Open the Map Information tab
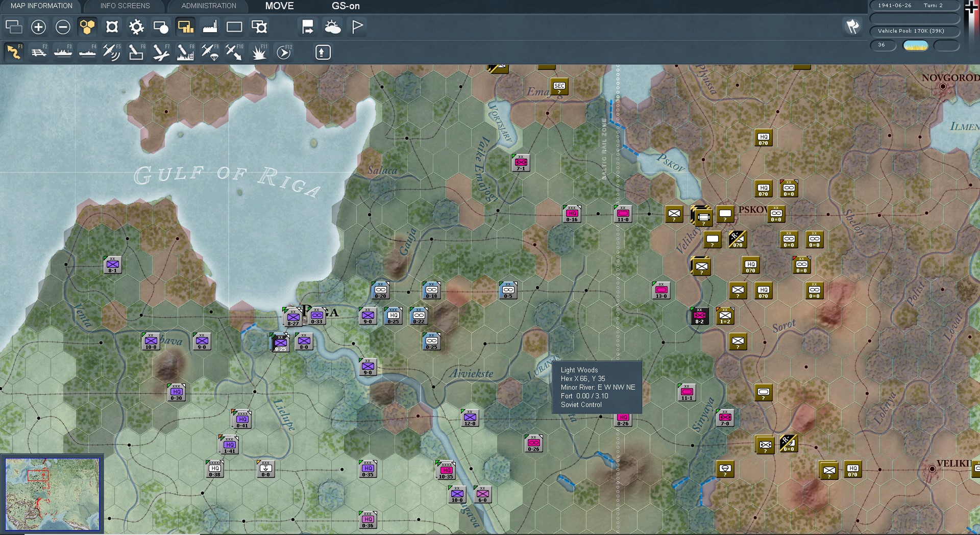Screen dimensions: 980x535 coord(41,6)
